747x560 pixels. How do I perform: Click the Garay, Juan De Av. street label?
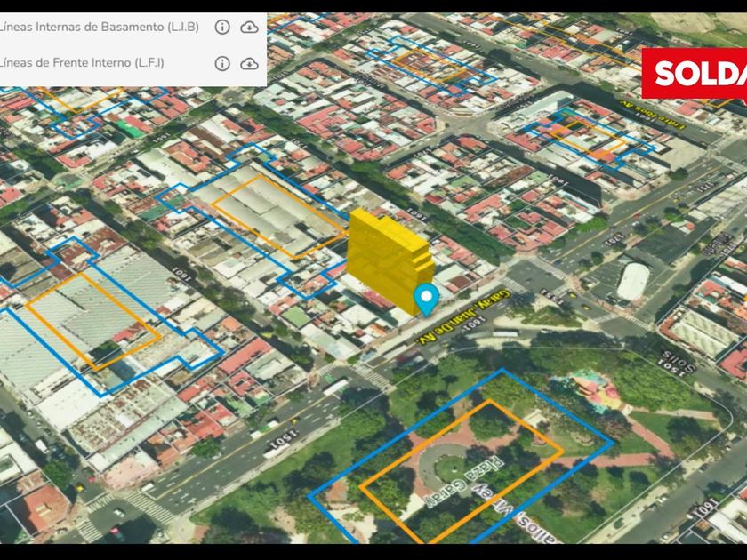(464, 317)
